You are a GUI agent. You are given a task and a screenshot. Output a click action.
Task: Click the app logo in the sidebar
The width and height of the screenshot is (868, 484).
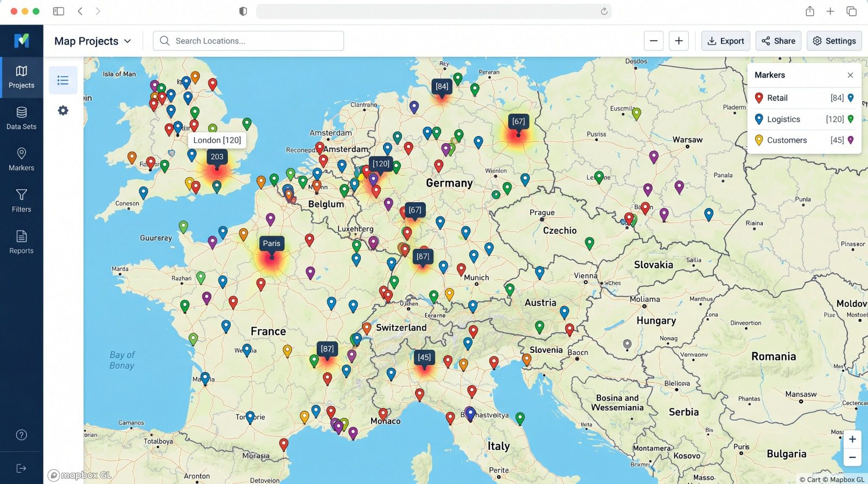coord(21,41)
